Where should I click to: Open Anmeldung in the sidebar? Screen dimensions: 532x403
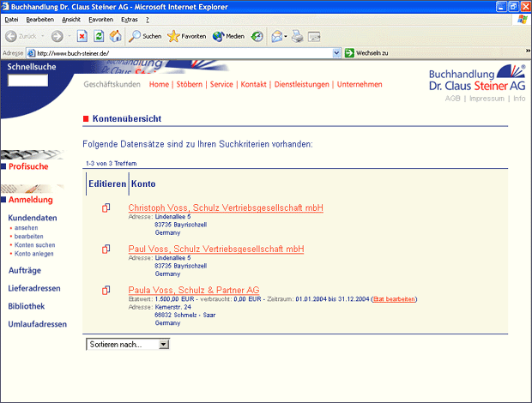point(31,200)
